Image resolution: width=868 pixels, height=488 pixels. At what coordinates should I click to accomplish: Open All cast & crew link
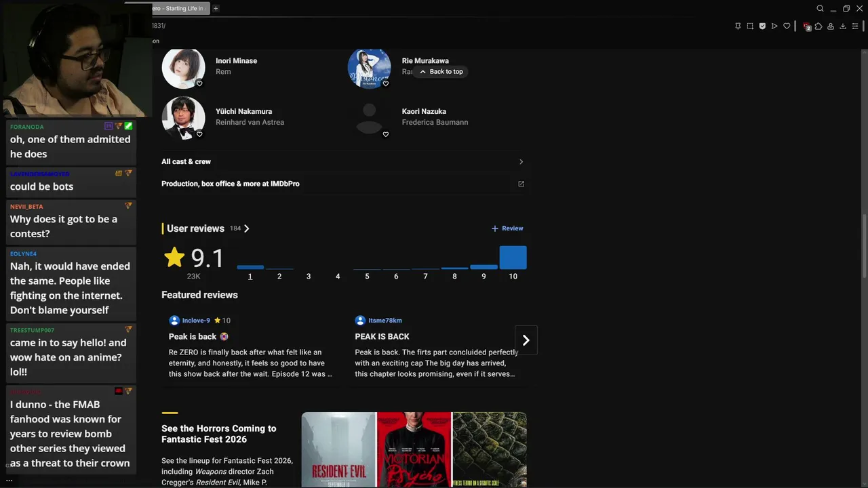pyautogui.click(x=186, y=162)
